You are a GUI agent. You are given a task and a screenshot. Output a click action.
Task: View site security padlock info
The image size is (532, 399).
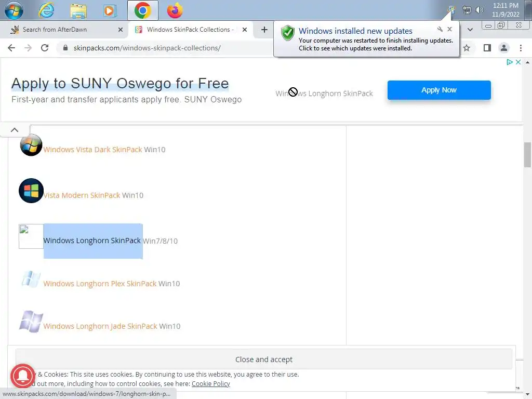(65, 48)
